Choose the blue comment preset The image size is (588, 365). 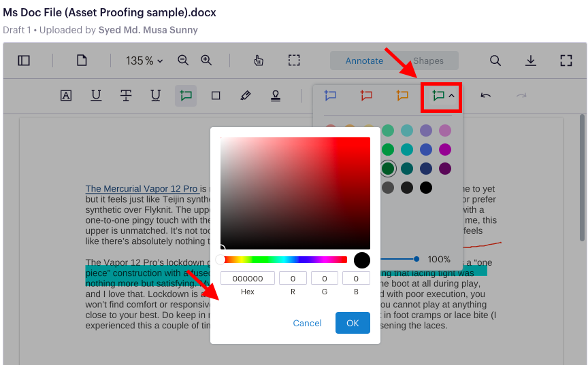[x=330, y=95]
